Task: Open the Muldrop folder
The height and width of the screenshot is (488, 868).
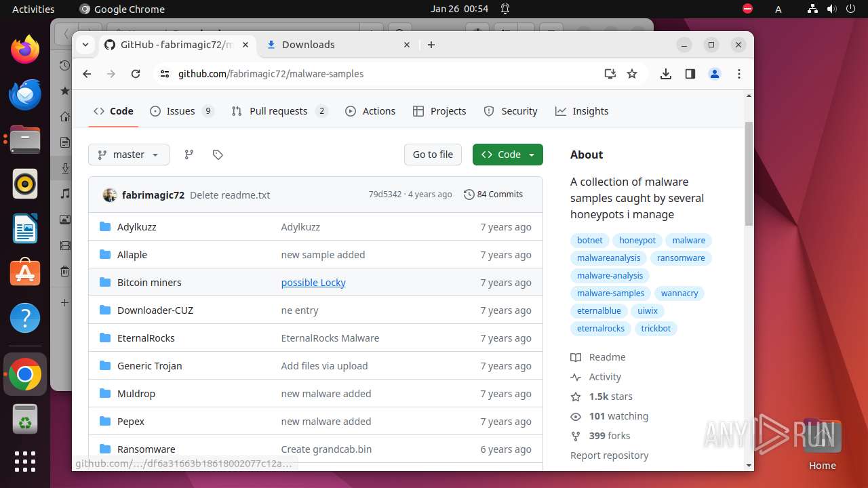Action: tap(136, 394)
